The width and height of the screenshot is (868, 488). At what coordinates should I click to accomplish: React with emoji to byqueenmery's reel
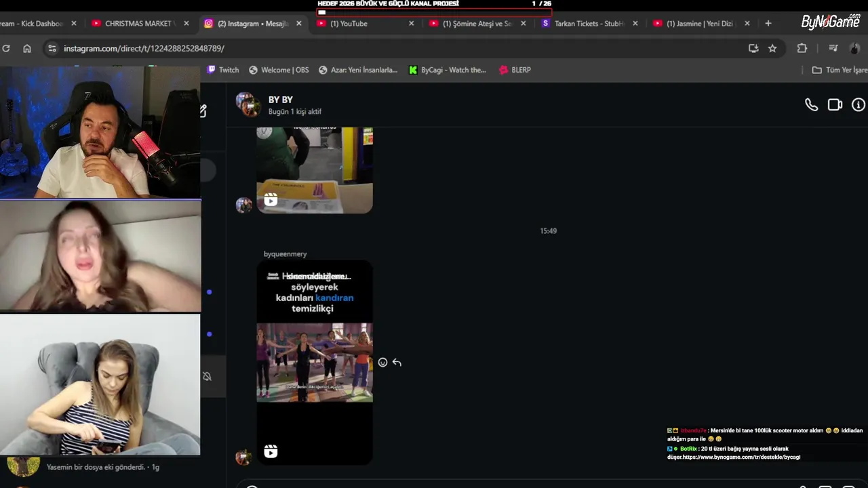click(382, 363)
